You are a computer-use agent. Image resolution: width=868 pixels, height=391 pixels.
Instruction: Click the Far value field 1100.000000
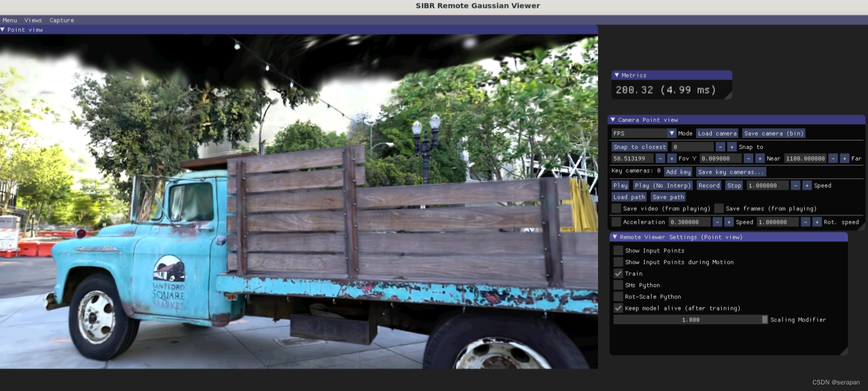805,158
